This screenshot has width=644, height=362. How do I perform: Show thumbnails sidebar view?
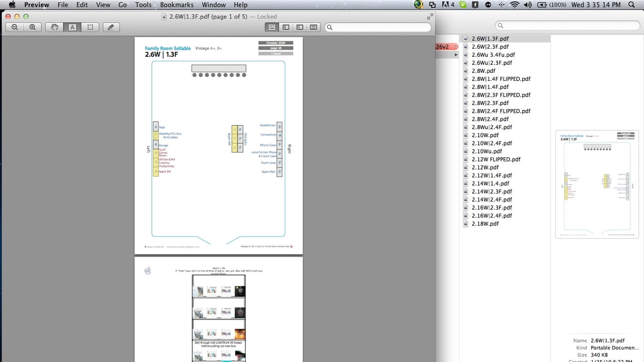pyautogui.click(x=286, y=27)
